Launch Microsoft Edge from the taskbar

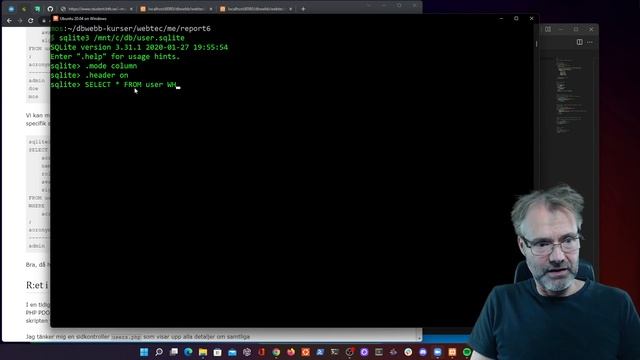(x=188, y=352)
